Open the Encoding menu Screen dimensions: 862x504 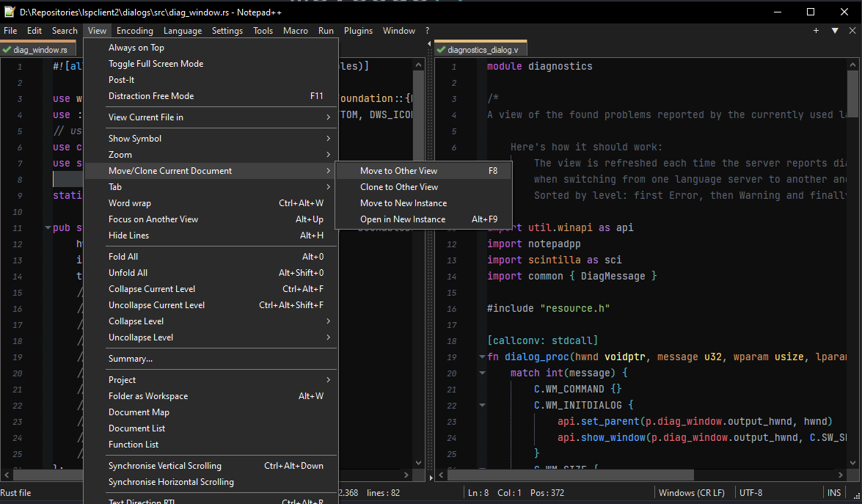click(x=135, y=31)
